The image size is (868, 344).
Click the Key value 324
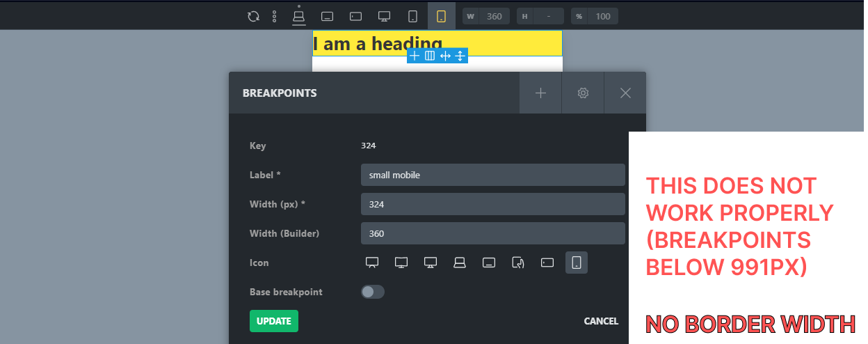[x=369, y=146]
